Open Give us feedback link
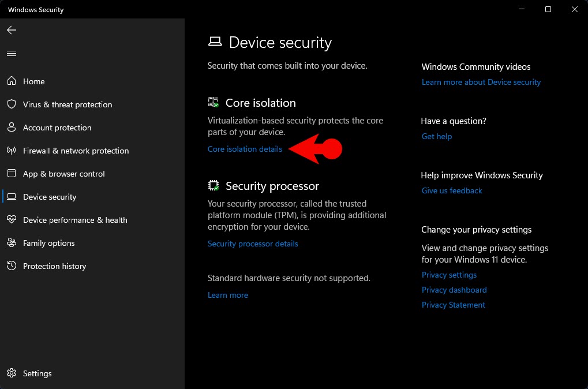This screenshot has height=389, width=588. point(452,190)
